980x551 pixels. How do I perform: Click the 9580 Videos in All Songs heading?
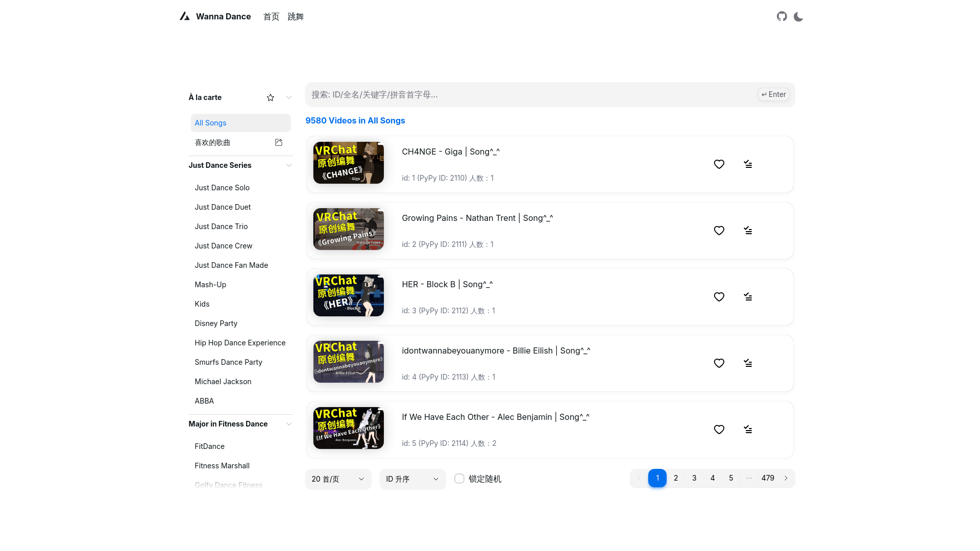click(x=355, y=120)
